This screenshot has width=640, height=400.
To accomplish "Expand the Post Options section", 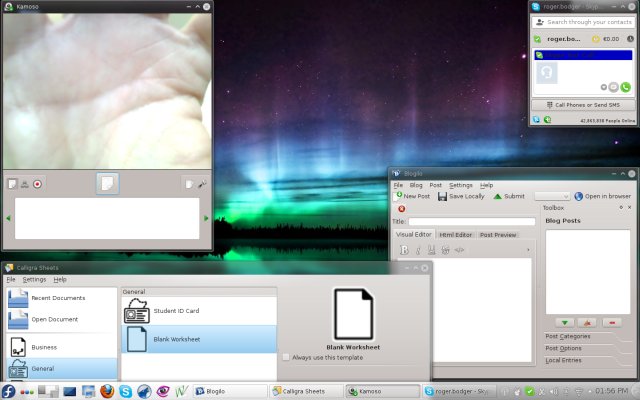I will click(566, 348).
